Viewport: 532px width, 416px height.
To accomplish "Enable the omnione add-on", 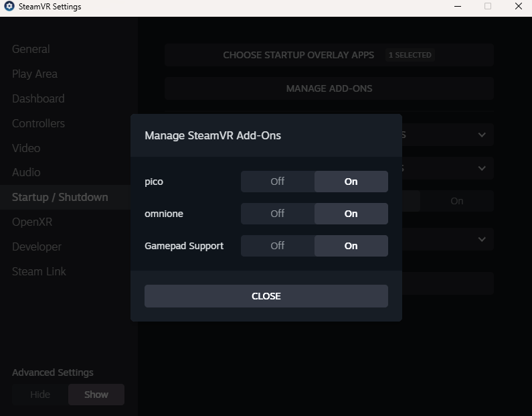I will pos(351,214).
